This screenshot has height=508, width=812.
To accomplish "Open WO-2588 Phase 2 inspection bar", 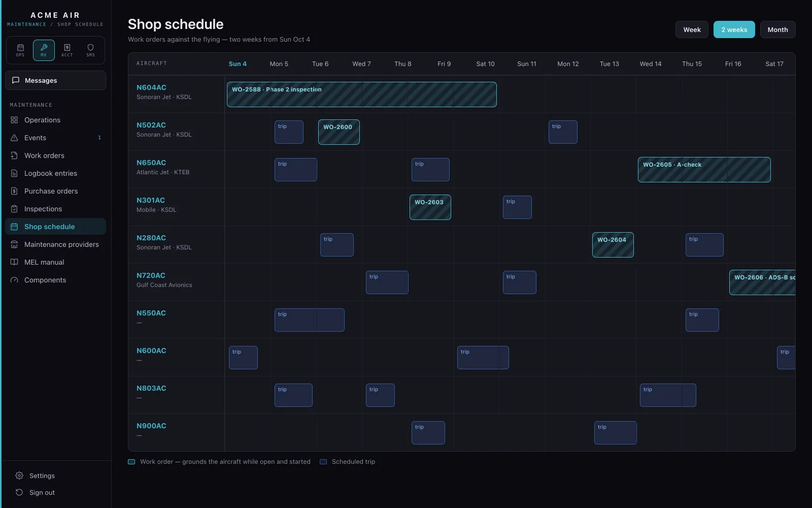I will pos(361,94).
